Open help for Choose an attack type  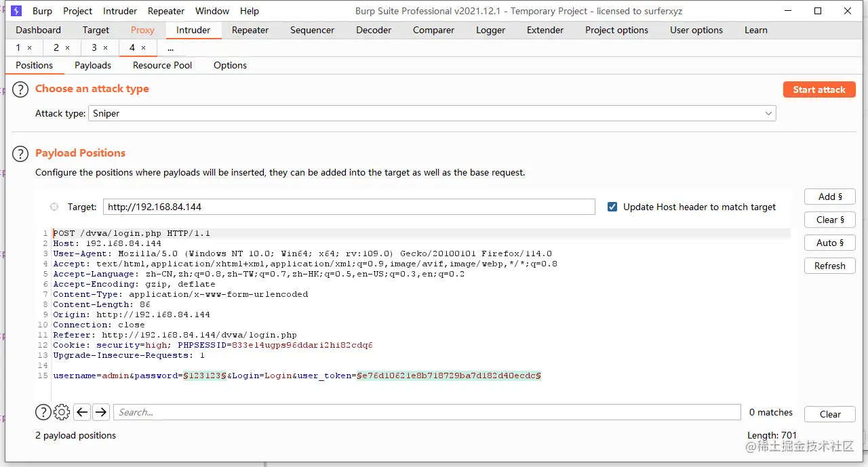coord(21,89)
